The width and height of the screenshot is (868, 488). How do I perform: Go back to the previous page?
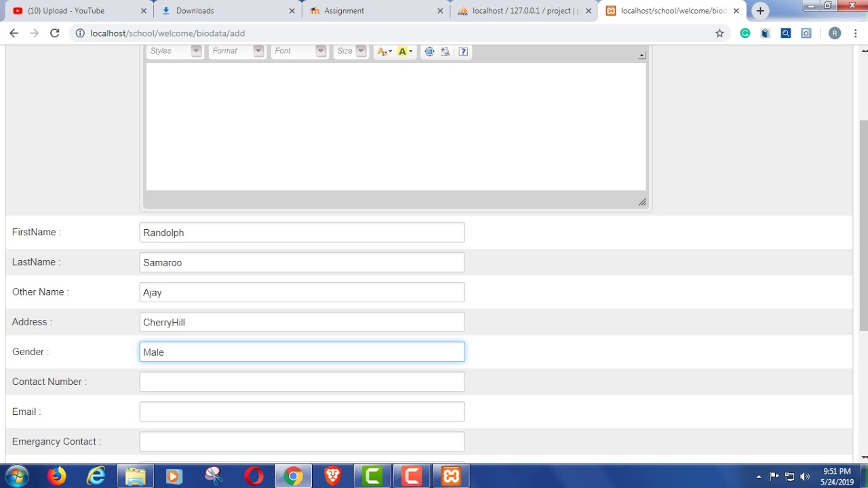[14, 33]
